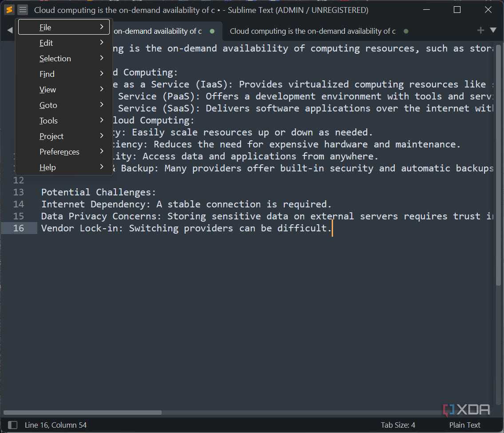
Task: Open the Find menu
Action: coord(63,74)
